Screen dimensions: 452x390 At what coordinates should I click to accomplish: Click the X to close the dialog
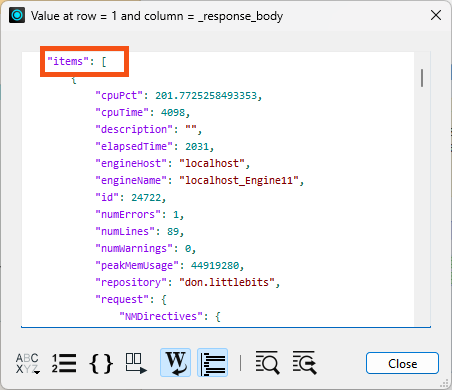[436, 15]
